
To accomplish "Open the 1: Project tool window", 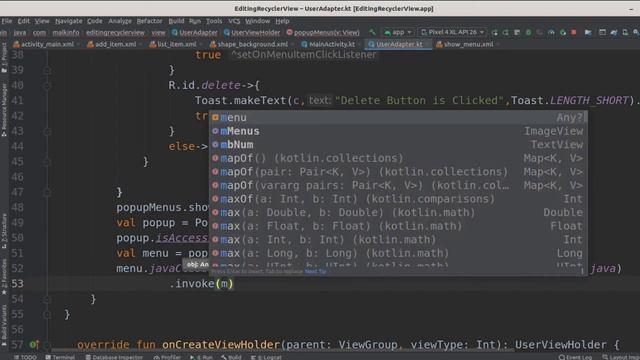I will pyautogui.click(x=4, y=57).
